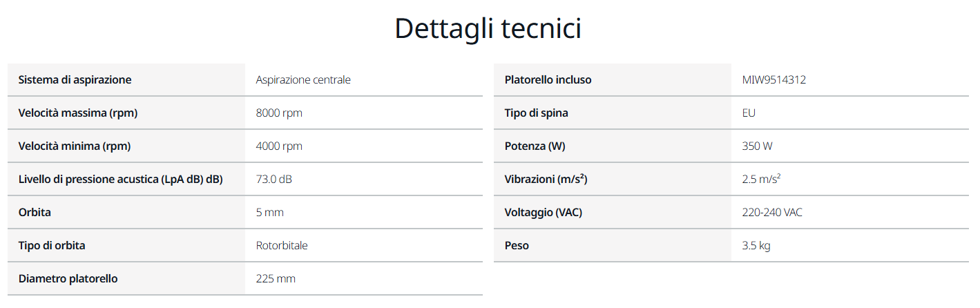Select the "8000 rpm" value
The height and width of the screenshot is (308, 980).
pyautogui.click(x=279, y=113)
